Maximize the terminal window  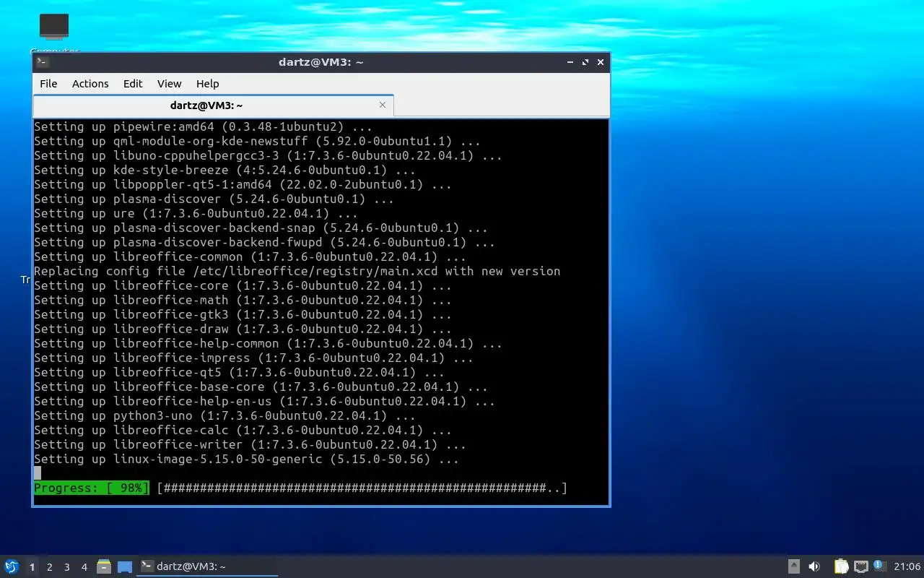coord(585,62)
